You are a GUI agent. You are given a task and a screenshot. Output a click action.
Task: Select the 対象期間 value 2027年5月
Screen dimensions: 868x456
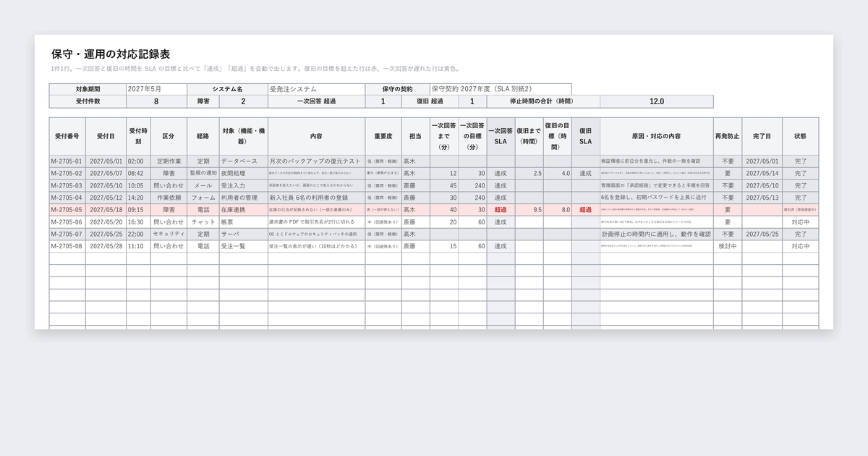coord(156,89)
